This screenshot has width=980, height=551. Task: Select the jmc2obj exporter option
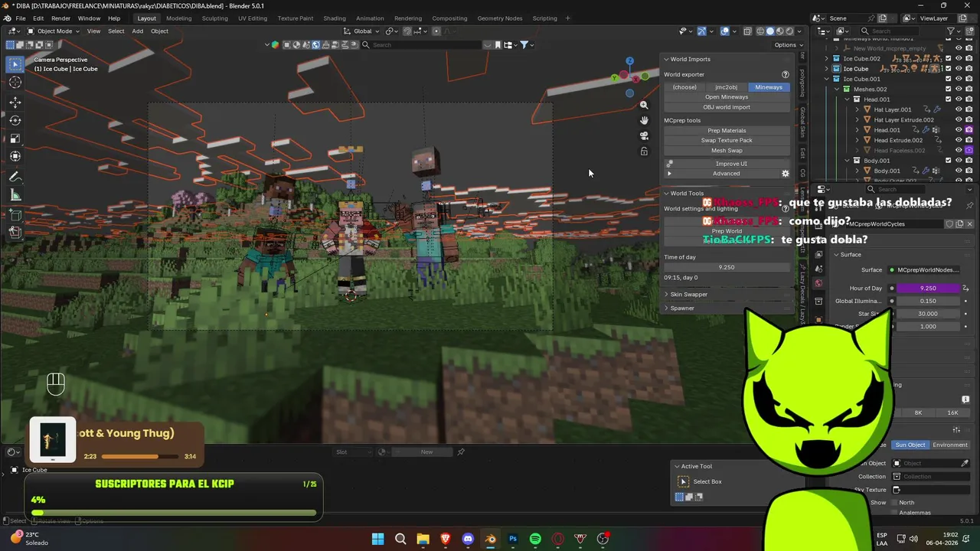tap(726, 87)
